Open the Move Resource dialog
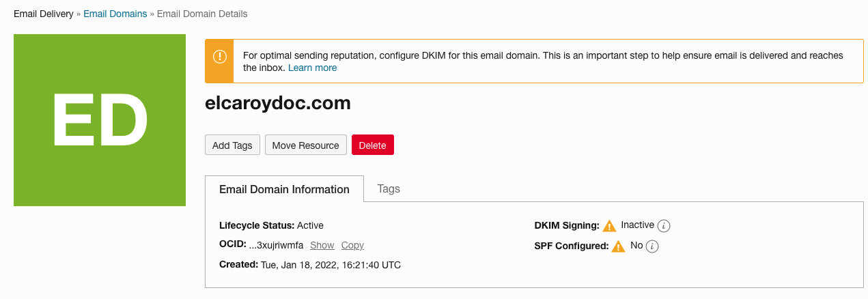Viewport: 868px width, 299px height. click(305, 145)
